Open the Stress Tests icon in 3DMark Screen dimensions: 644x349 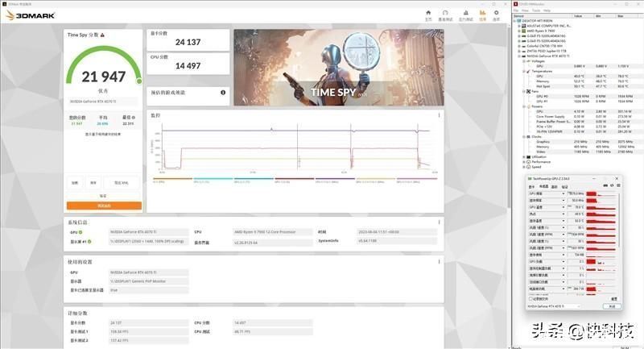[x=466, y=13]
